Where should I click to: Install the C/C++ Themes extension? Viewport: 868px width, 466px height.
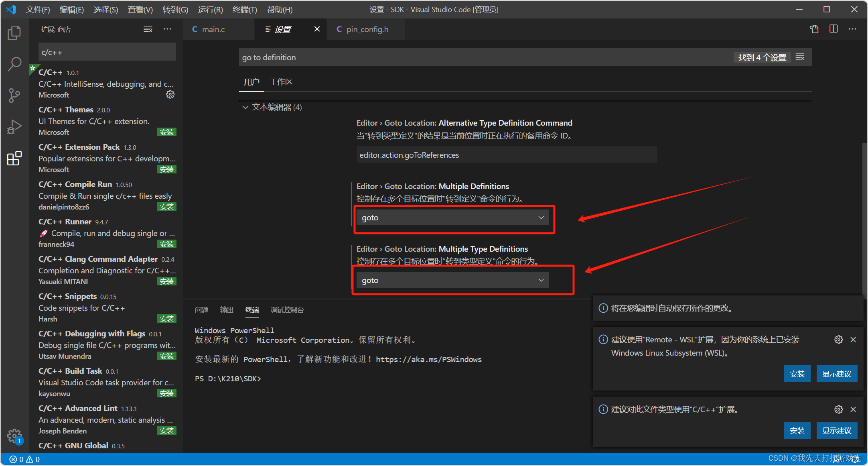click(x=167, y=132)
